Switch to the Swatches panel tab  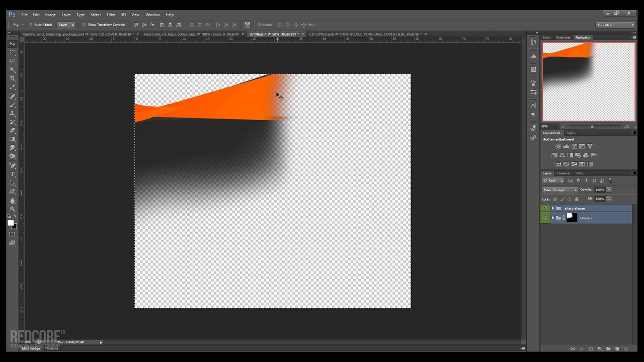(563, 38)
